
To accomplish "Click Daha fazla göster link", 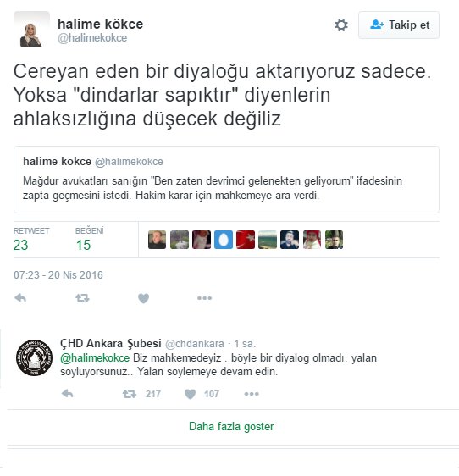I will [231, 426].
